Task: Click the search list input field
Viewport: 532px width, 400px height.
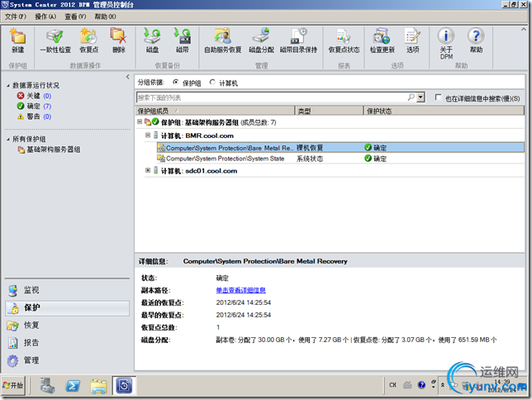Action: pyautogui.click(x=272, y=98)
